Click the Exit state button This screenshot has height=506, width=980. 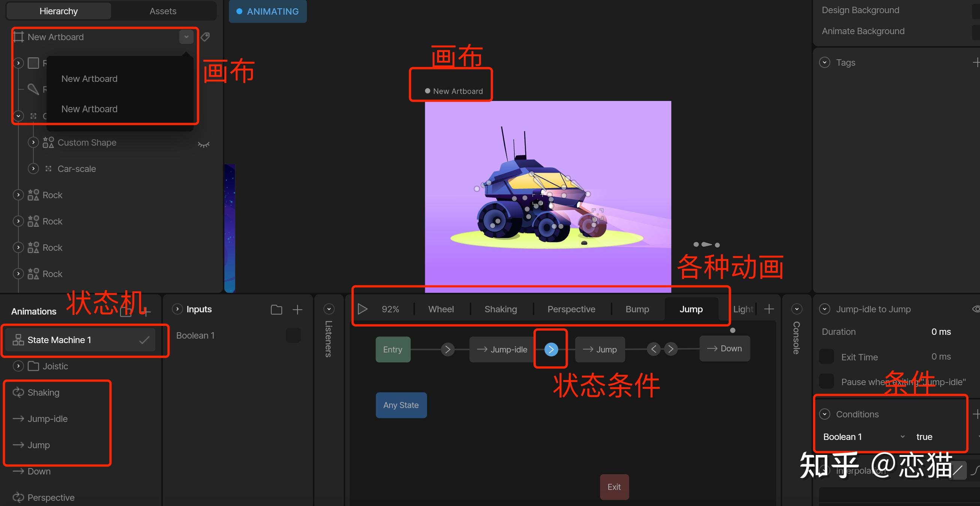[614, 486]
